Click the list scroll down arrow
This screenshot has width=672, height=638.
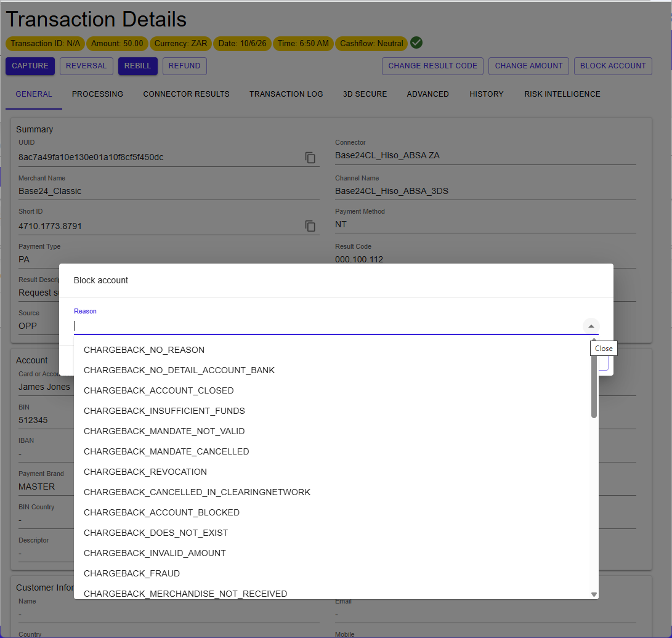pyautogui.click(x=594, y=594)
